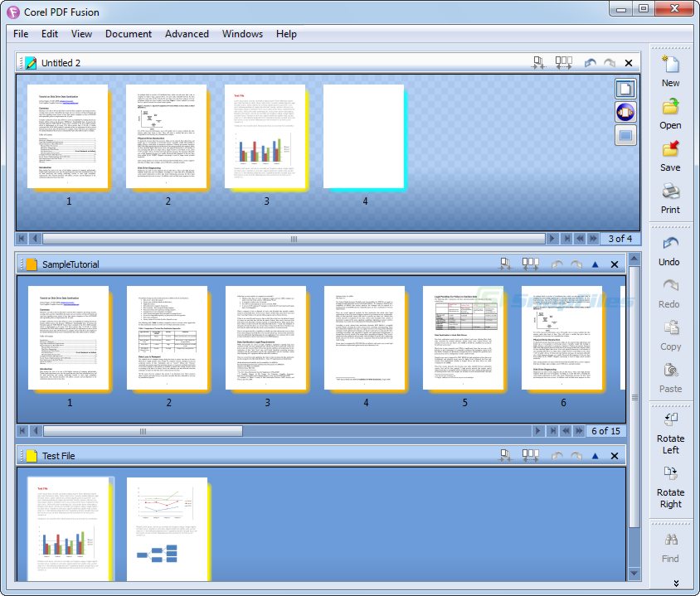Collapse SampleTutorial panel with blue triangle
The image size is (700, 596).
click(594, 264)
